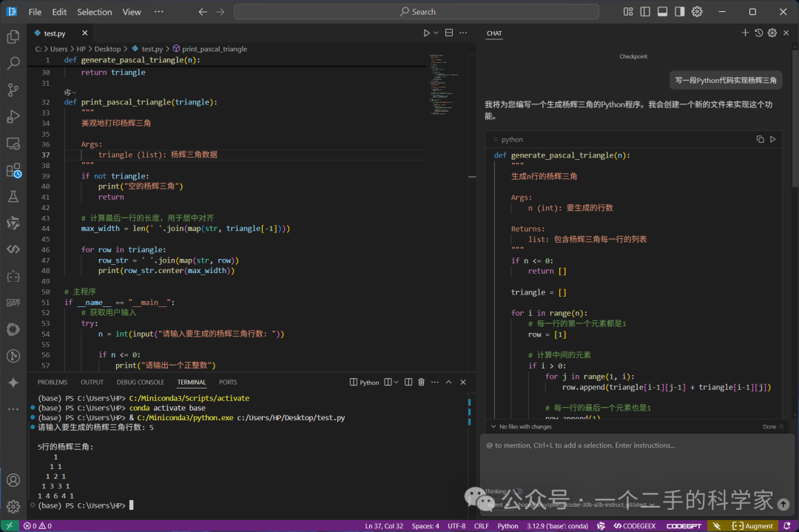
Task: Close the test.py tab
Action: click(x=84, y=33)
